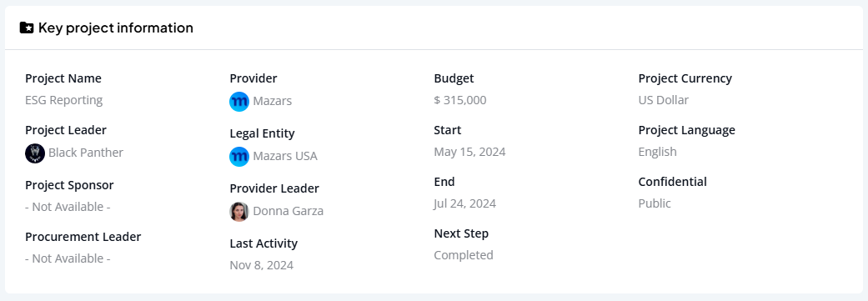Click the Completed next step status

click(x=464, y=256)
